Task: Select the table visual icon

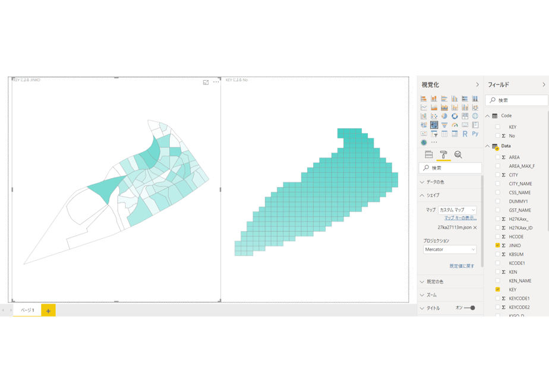Action: click(x=444, y=134)
